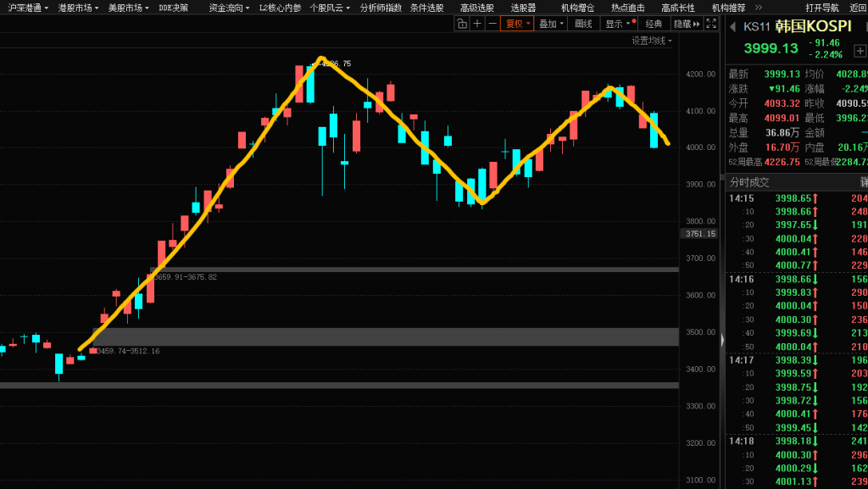Zoom out chart with minus icon
The height and width of the screenshot is (489, 868).
(492, 24)
